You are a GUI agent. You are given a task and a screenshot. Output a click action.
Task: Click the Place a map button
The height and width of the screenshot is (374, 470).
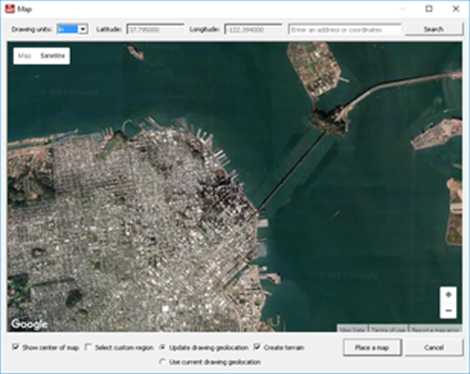click(x=372, y=348)
